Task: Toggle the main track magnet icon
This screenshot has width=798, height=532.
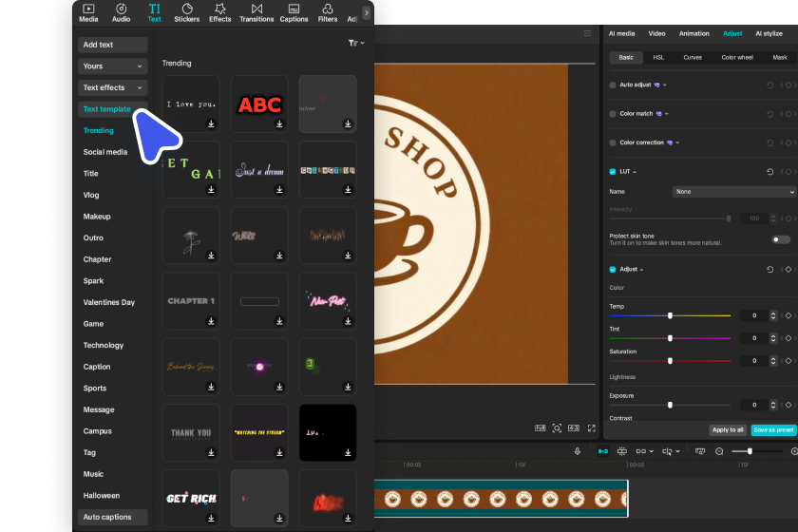Action: [x=603, y=451]
